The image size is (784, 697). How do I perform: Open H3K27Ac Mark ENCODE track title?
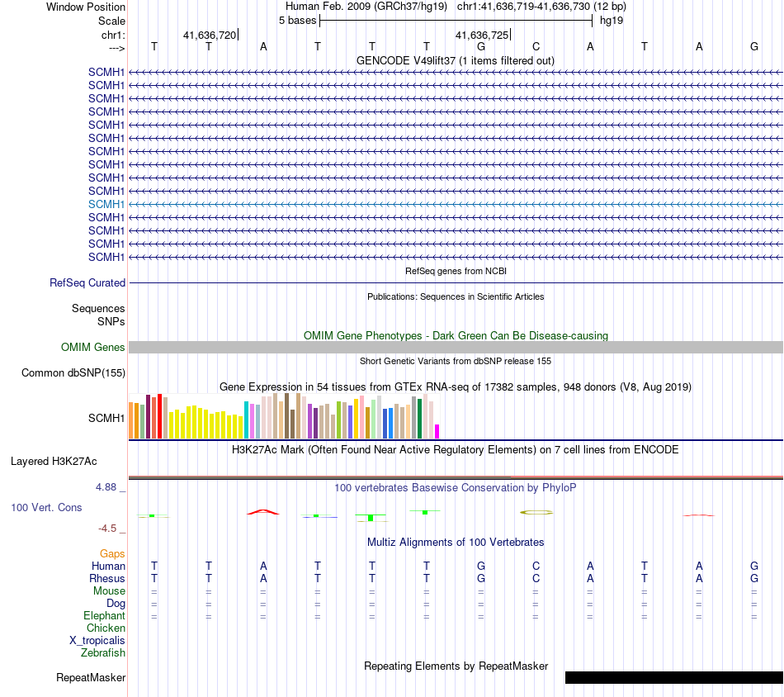pyautogui.click(x=456, y=450)
